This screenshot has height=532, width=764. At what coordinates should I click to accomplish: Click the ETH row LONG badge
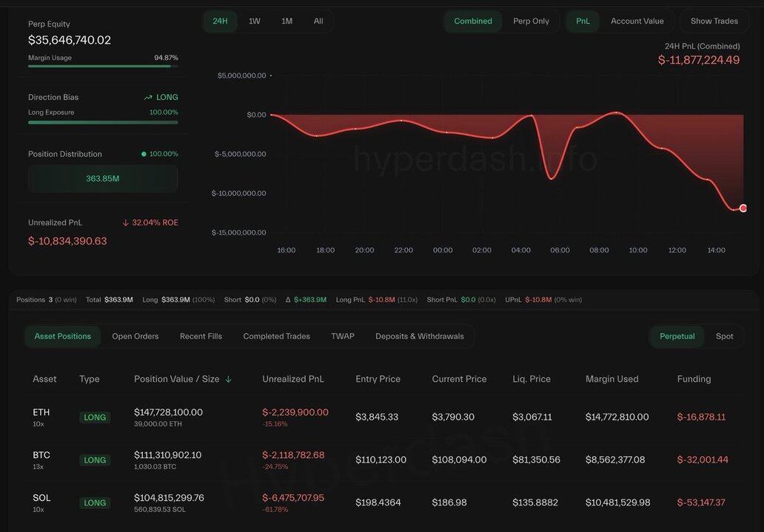coord(95,417)
